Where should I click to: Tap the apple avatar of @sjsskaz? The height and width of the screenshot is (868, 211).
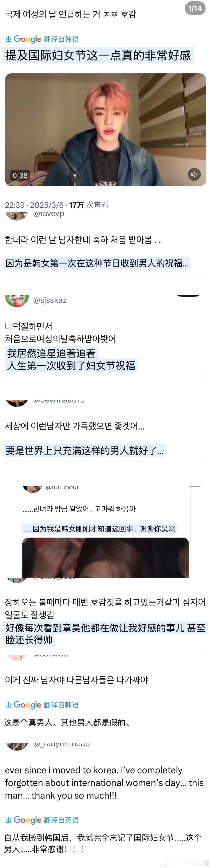tap(16, 301)
